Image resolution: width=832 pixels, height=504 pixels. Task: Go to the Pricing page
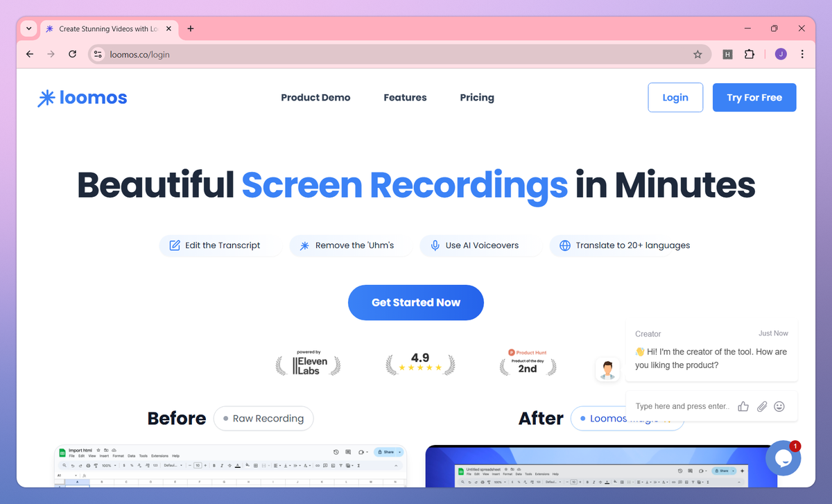coord(477,98)
